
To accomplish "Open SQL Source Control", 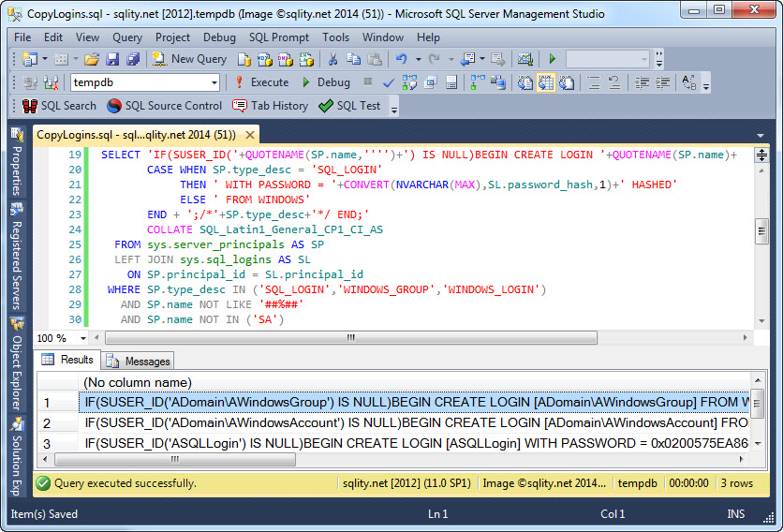I will [165, 106].
